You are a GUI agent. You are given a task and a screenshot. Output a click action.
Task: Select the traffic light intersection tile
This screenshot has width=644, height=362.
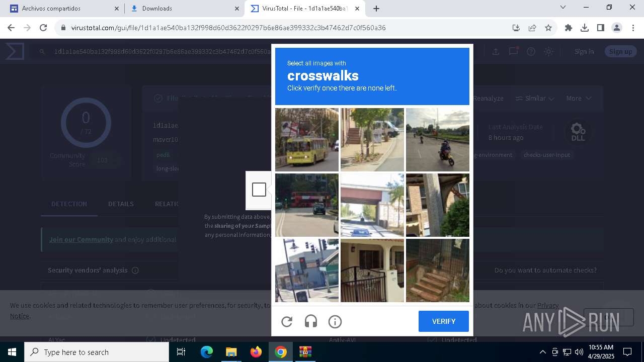(x=307, y=270)
